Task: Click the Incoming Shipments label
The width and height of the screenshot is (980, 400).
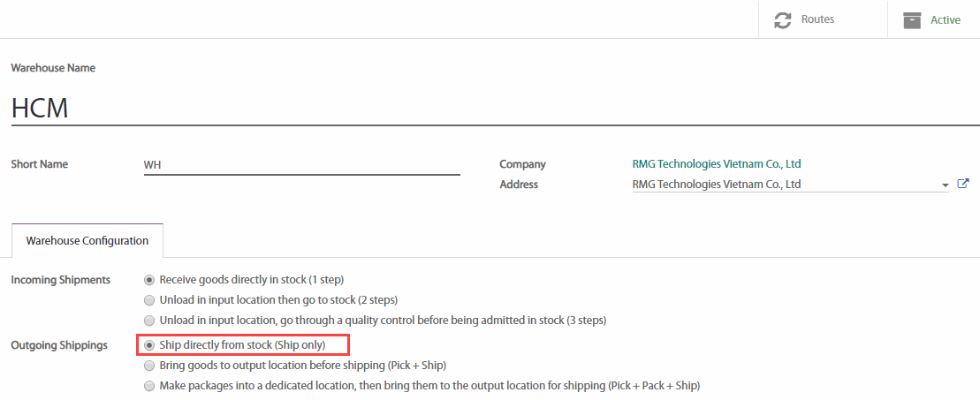Action: [x=61, y=280]
